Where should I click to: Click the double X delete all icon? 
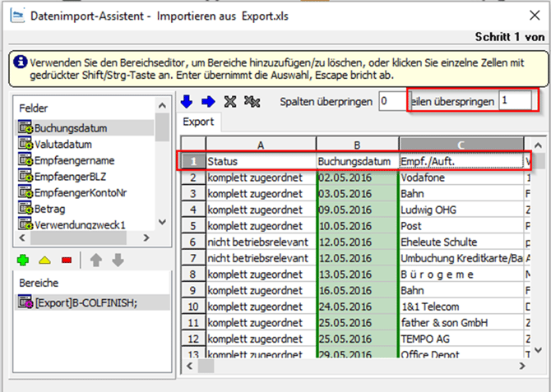[253, 101]
